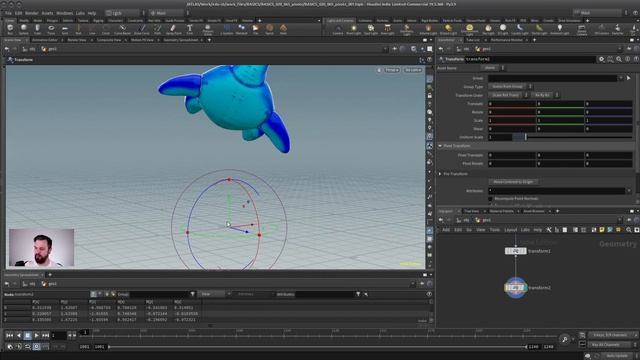Select the Line shelf tool

coord(92,29)
